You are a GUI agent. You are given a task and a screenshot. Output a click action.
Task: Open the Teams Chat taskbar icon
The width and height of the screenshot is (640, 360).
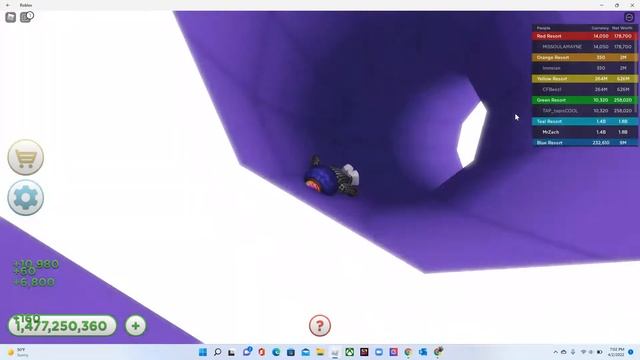(x=247, y=351)
